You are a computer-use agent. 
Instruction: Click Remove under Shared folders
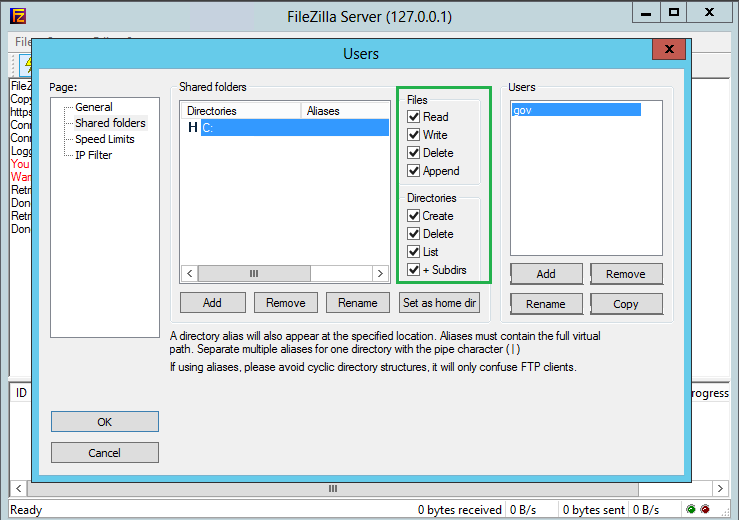tap(286, 303)
